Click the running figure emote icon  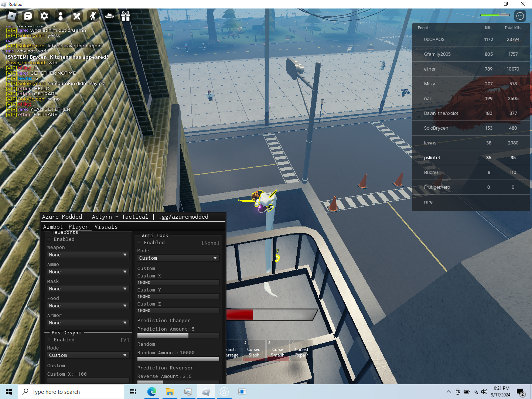tap(93, 16)
